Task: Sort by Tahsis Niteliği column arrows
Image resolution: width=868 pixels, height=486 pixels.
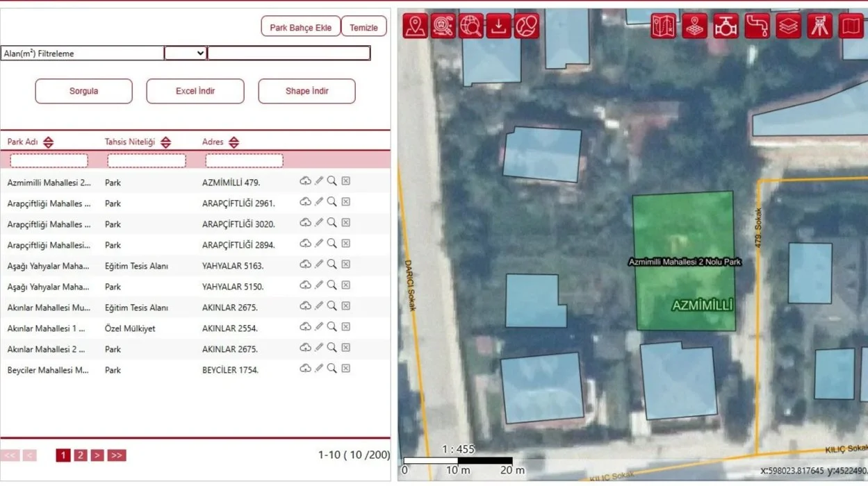Action: [x=165, y=142]
